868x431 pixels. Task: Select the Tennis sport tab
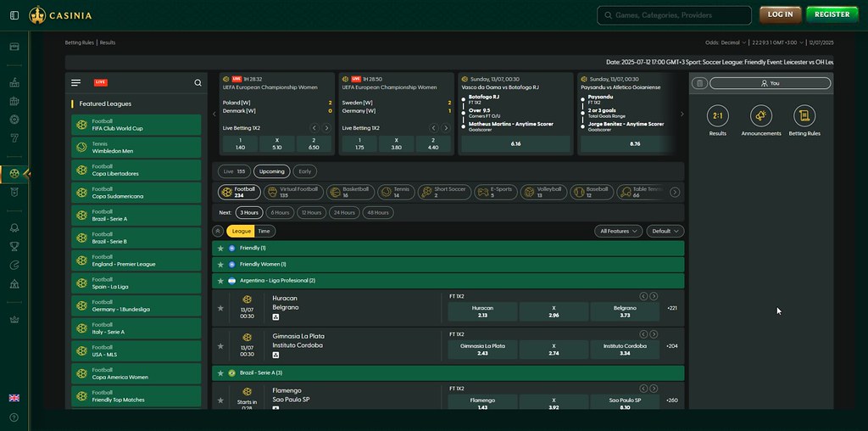pos(396,193)
